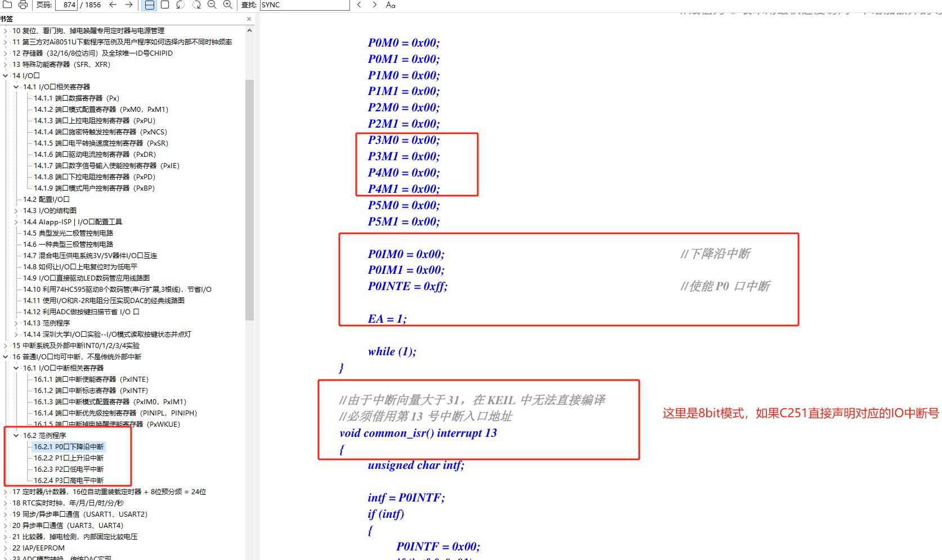Rotate the page left
The height and width of the screenshot is (560, 942).
point(181,4)
